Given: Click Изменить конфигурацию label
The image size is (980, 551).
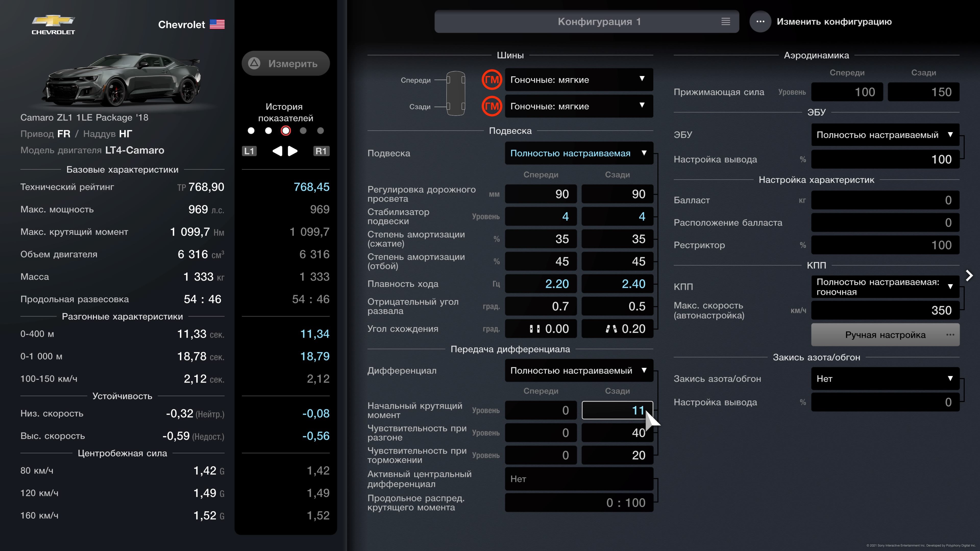Looking at the screenshot, I should point(834,22).
